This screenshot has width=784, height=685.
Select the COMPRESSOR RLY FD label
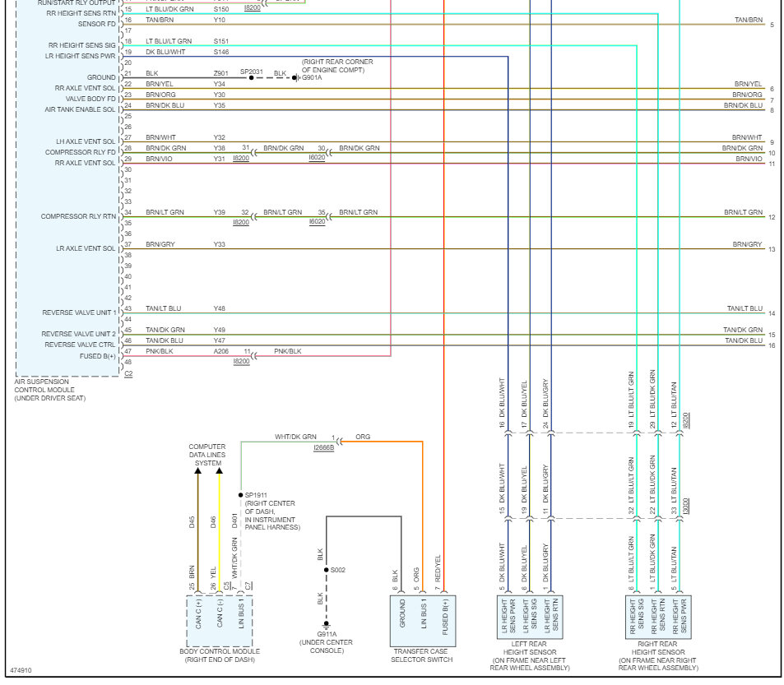tap(81, 152)
